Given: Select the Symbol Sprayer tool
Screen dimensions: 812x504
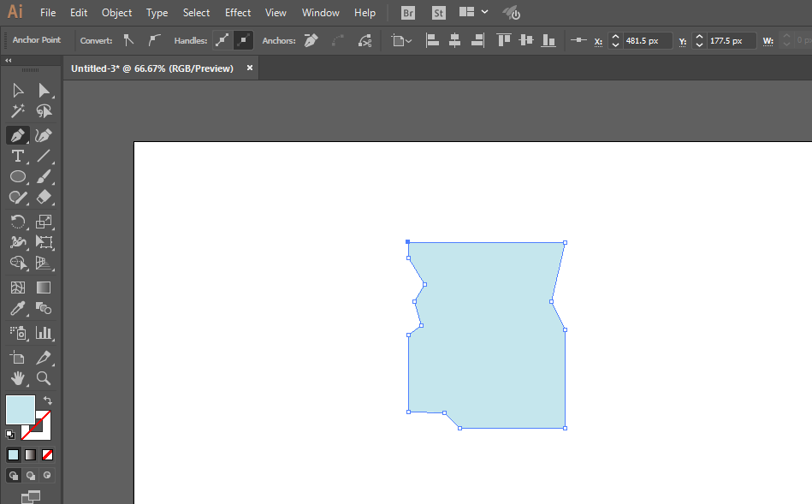Looking at the screenshot, I should point(18,333).
